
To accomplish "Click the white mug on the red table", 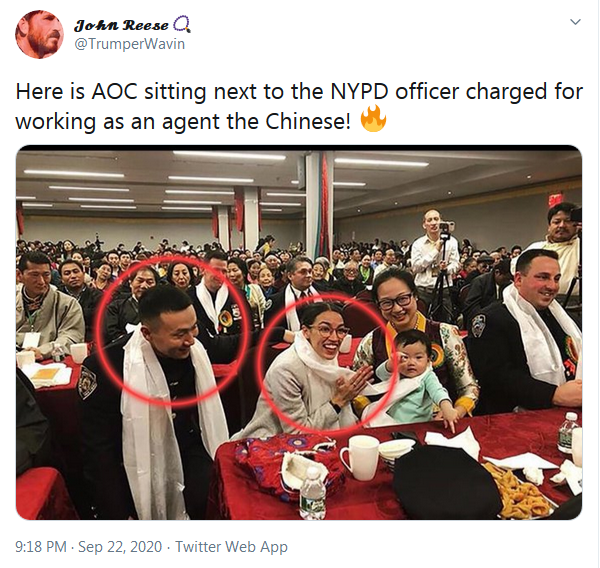I will pyautogui.click(x=358, y=457).
